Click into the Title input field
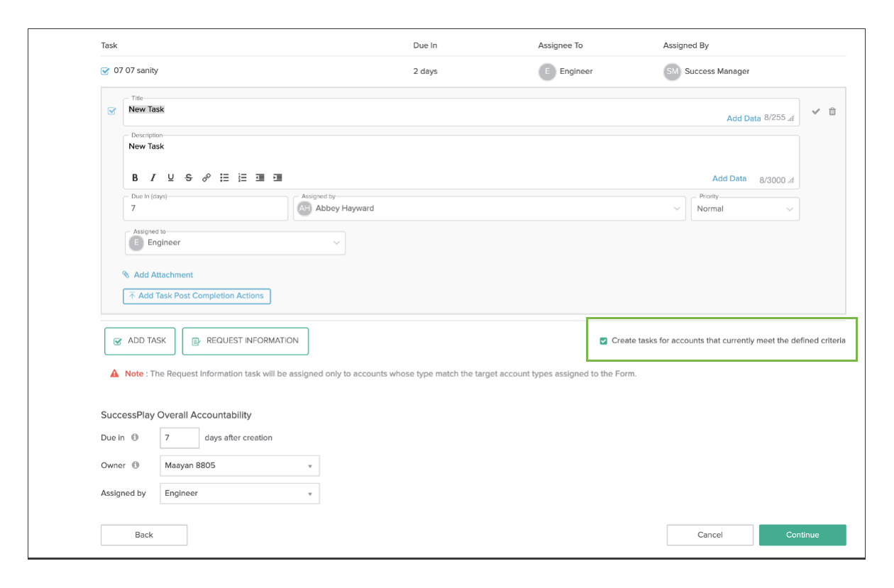This screenshot has width=894, height=588. [x=461, y=112]
